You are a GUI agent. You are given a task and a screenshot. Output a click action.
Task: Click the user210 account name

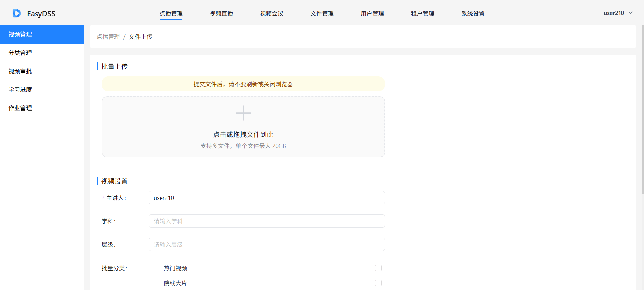click(x=614, y=13)
